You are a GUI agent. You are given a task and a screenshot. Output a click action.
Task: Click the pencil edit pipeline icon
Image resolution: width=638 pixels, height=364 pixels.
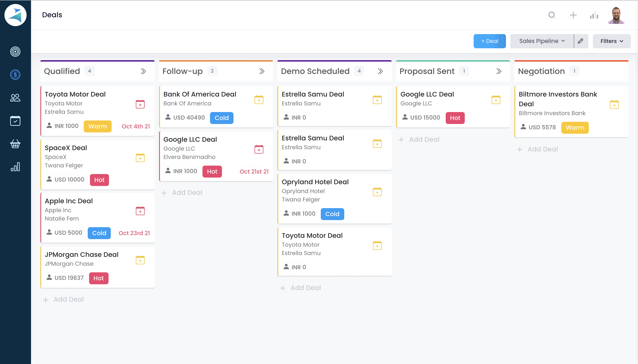pos(580,41)
